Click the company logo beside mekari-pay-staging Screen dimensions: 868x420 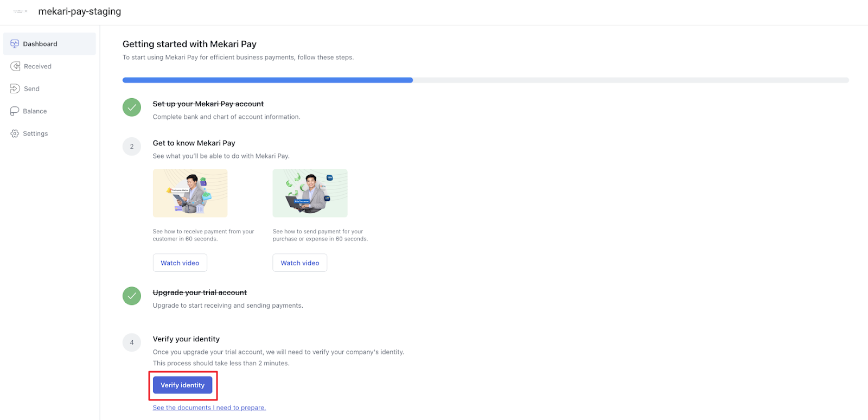(x=20, y=11)
